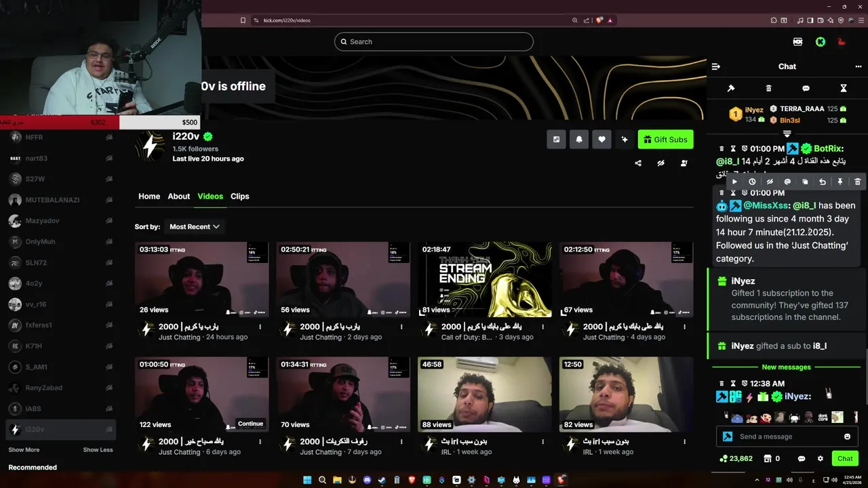Select Mazyadov channel in sidebar
The height and width of the screenshot is (488, 868).
click(x=61, y=221)
